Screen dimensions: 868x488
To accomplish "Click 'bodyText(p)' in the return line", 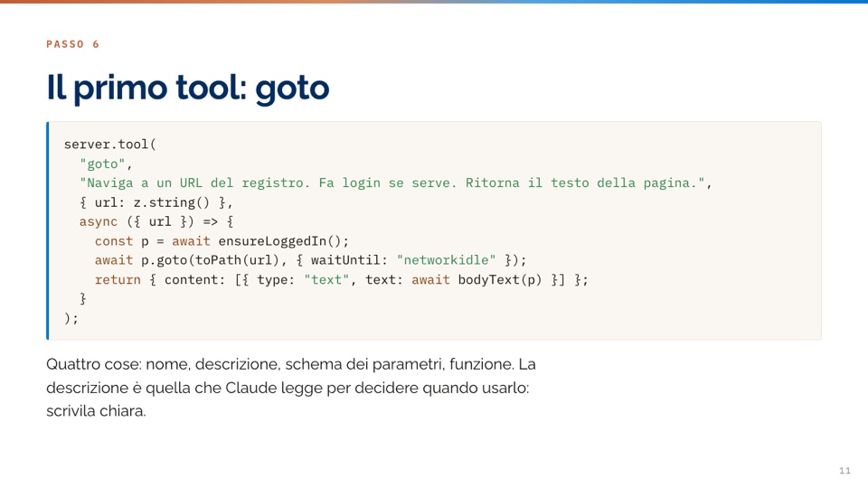I will [500, 279].
